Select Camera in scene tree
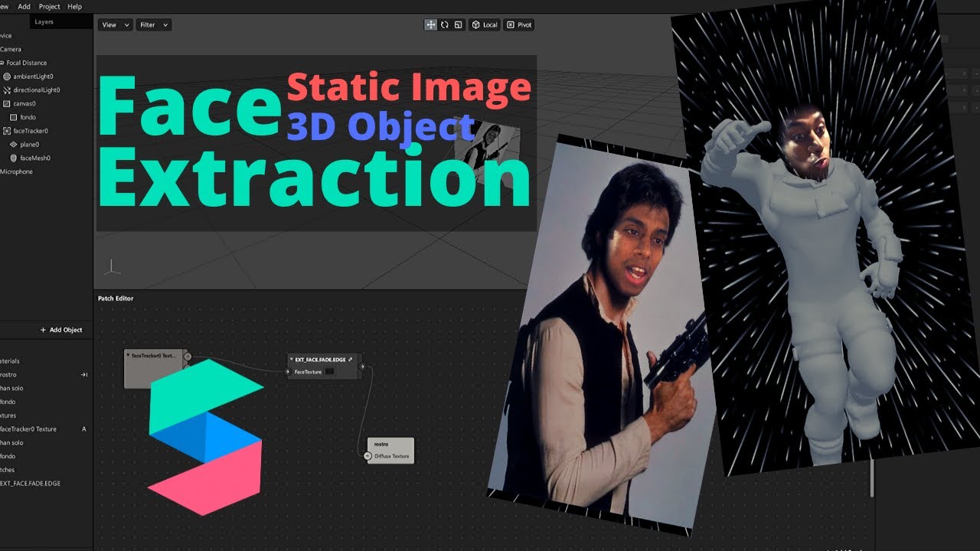 (x=11, y=49)
